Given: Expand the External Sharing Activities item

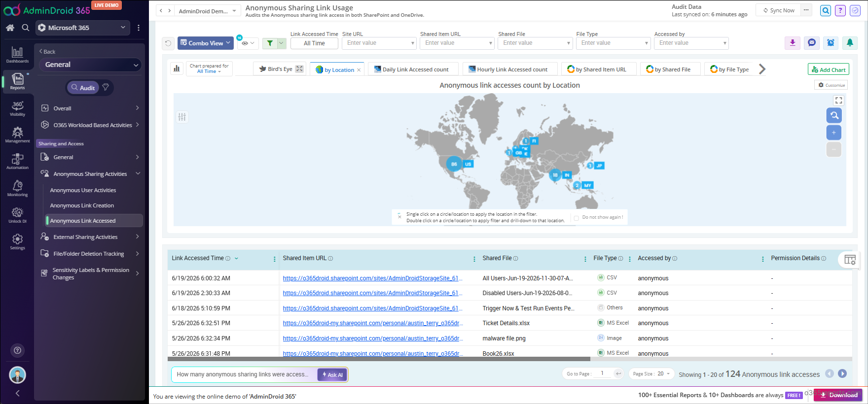Looking at the screenshot, I should tap(91, 237).
